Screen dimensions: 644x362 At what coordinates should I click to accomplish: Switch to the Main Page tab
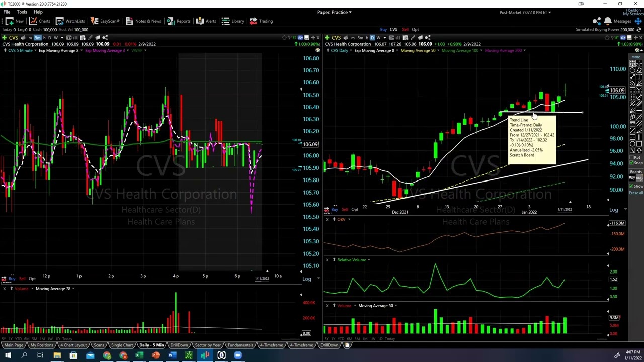click(x=14, y=345)
